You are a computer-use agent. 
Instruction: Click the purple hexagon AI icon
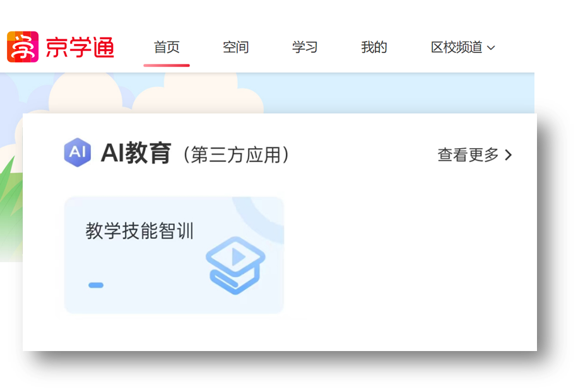point(78,153)
